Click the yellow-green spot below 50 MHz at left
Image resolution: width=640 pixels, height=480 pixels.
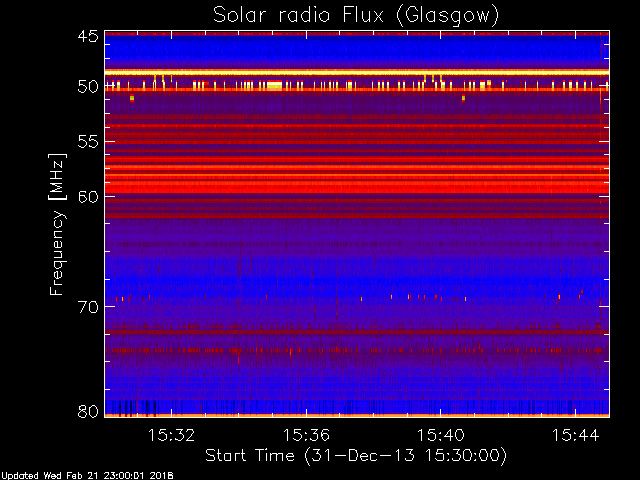[132, 98]
